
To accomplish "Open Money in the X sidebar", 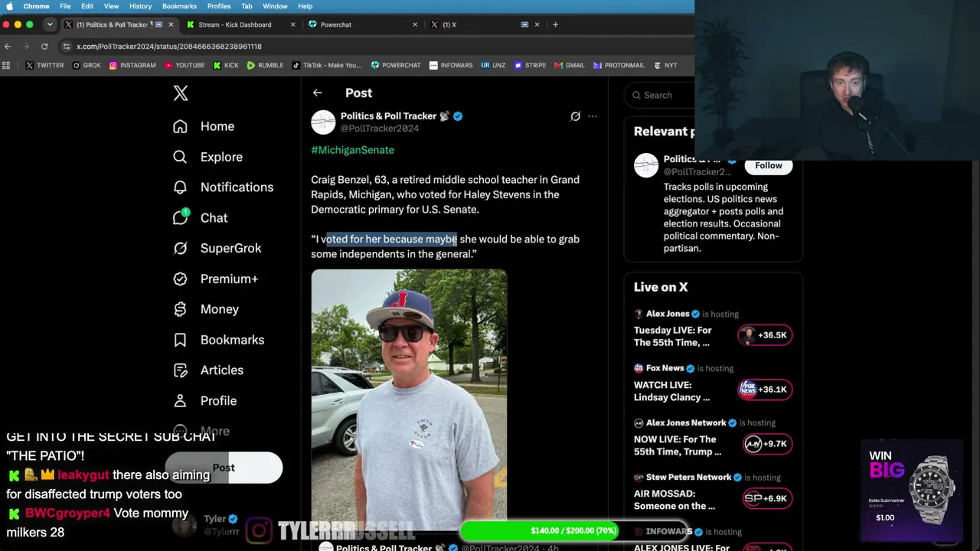I will click(206, 309).
